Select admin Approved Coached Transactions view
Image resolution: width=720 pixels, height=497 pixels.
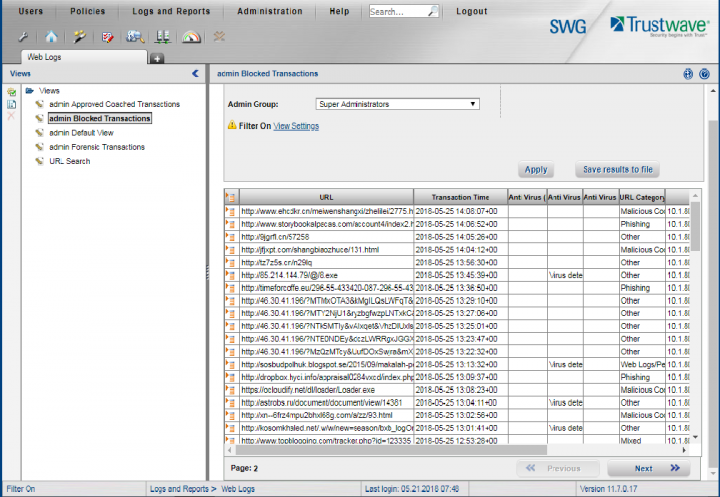[114, 104]
